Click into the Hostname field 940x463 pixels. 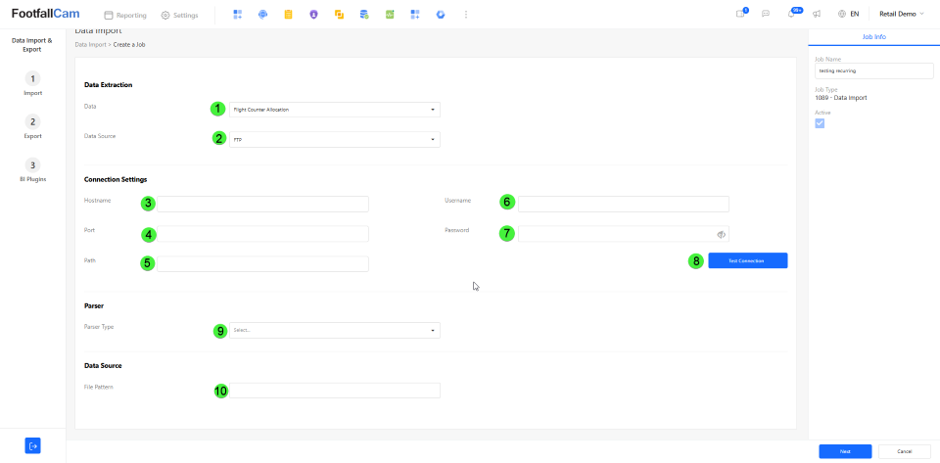point(263,204)
